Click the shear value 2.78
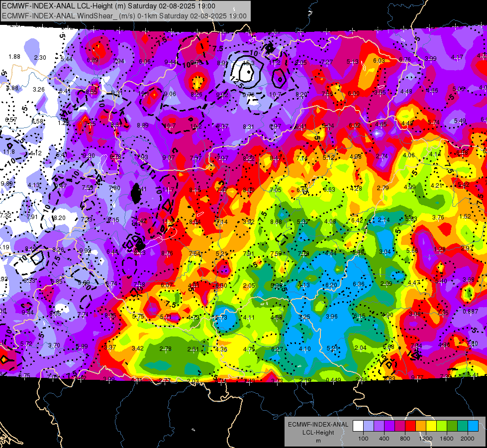Image resolution: width=487 pixels, height=448 pixels. tap(166, 349)
